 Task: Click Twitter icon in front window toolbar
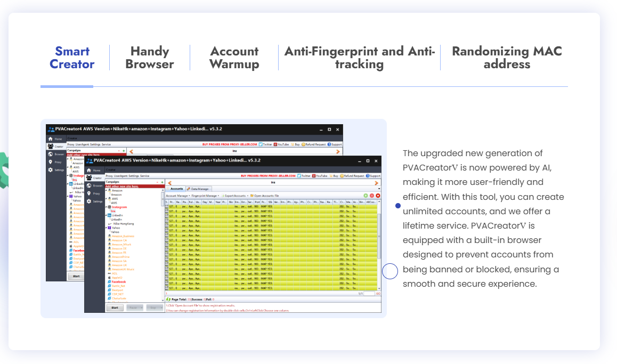pos(299,176)
